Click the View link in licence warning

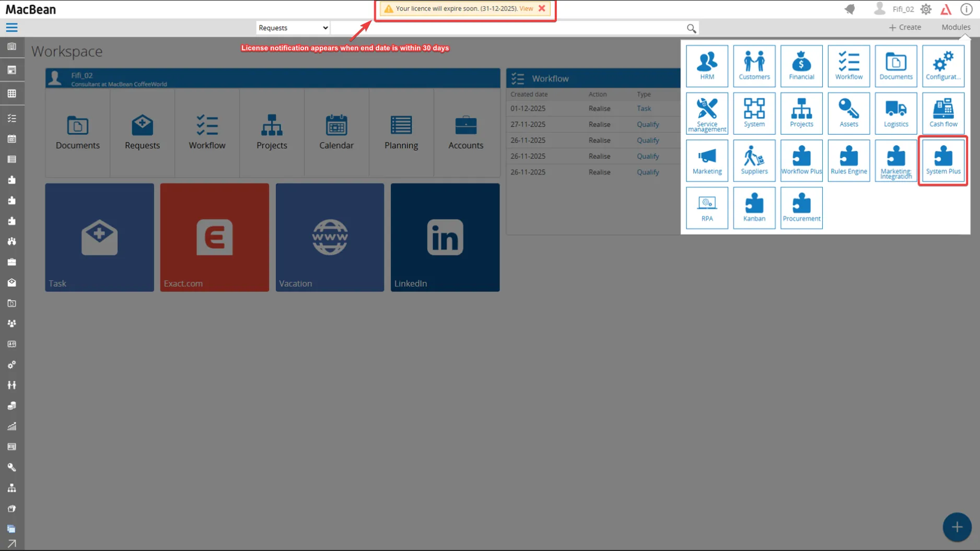coord(526,8)
